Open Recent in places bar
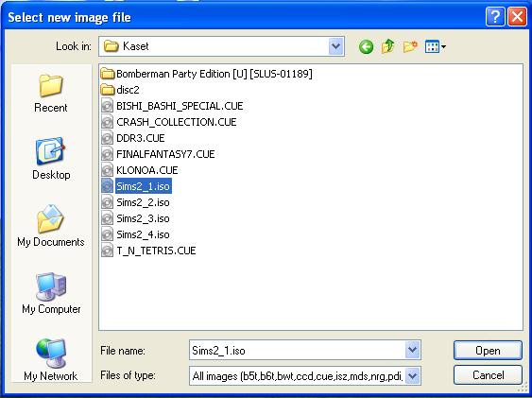The width and height of the screenshot is (532, 398). coord(51,94)
